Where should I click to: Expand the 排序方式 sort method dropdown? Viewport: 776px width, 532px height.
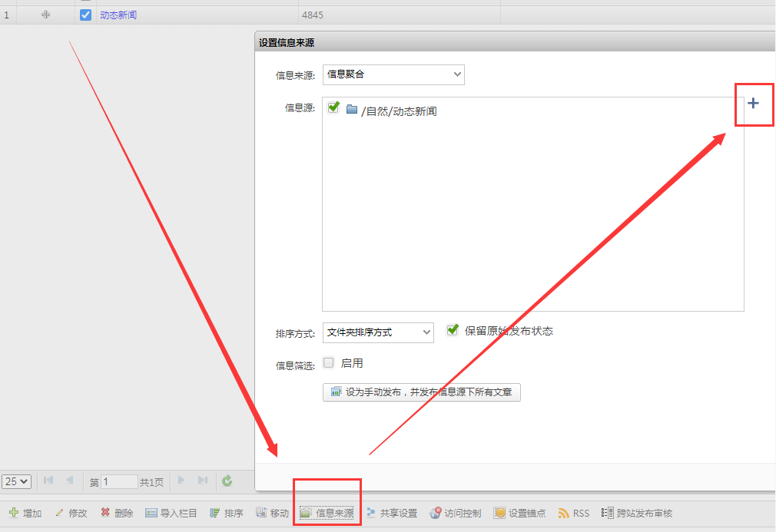click(378, 332)
